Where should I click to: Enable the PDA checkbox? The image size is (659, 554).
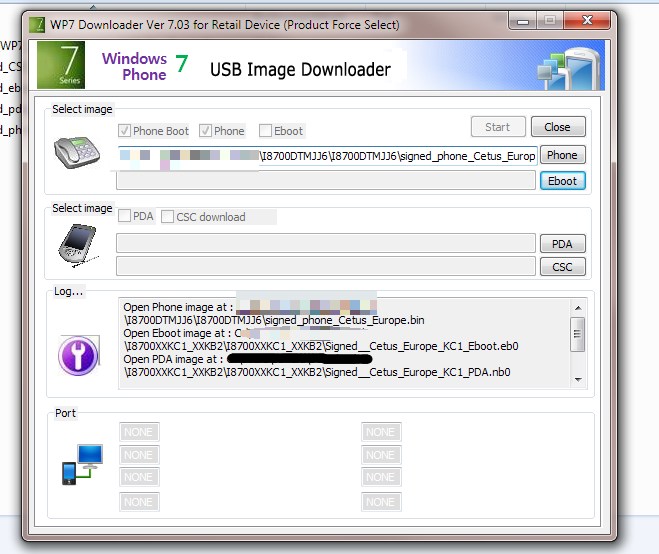124,216
